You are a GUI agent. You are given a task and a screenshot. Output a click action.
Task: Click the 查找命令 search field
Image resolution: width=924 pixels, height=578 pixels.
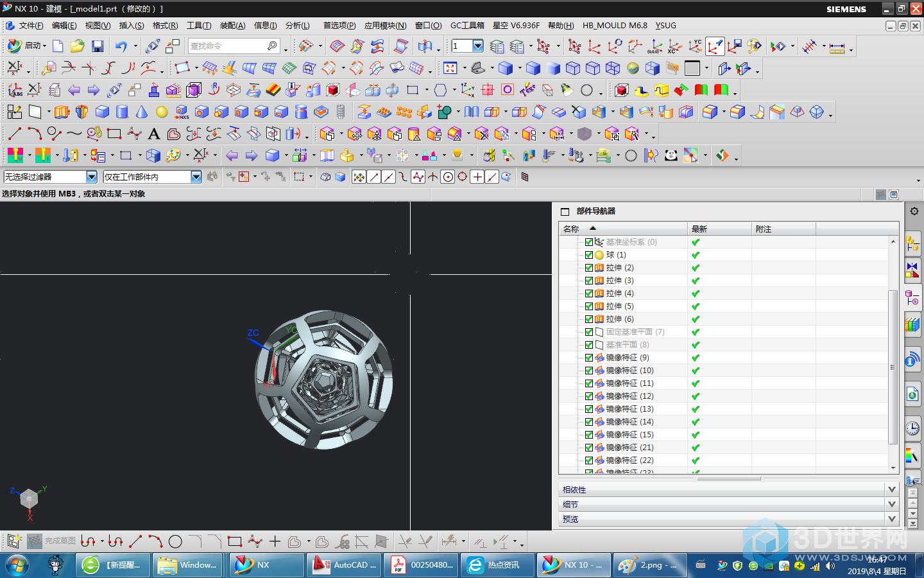coord(234,46)
